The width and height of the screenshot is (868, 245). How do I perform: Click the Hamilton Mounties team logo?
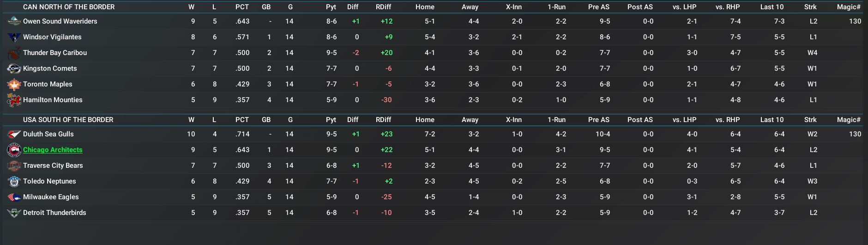14,100
